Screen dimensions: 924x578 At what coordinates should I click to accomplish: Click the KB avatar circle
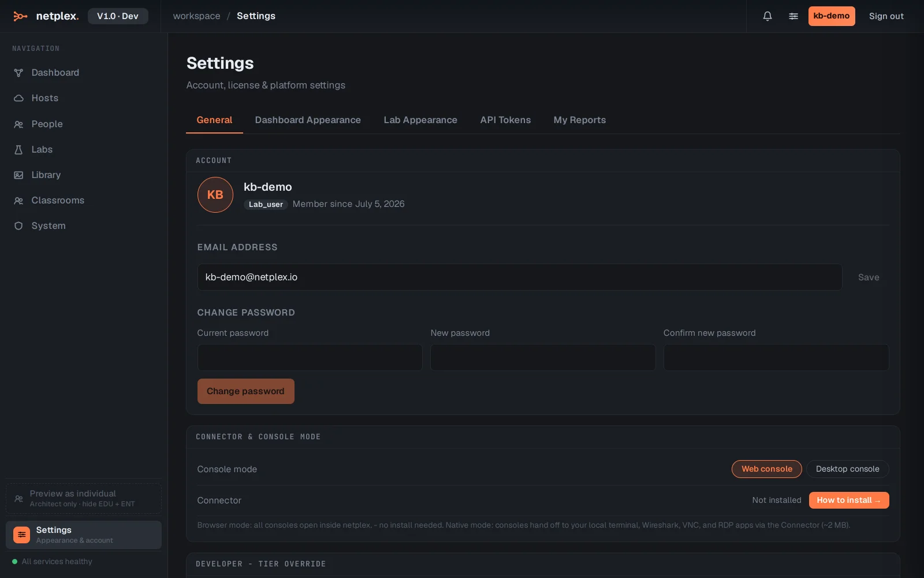[215, 195]
